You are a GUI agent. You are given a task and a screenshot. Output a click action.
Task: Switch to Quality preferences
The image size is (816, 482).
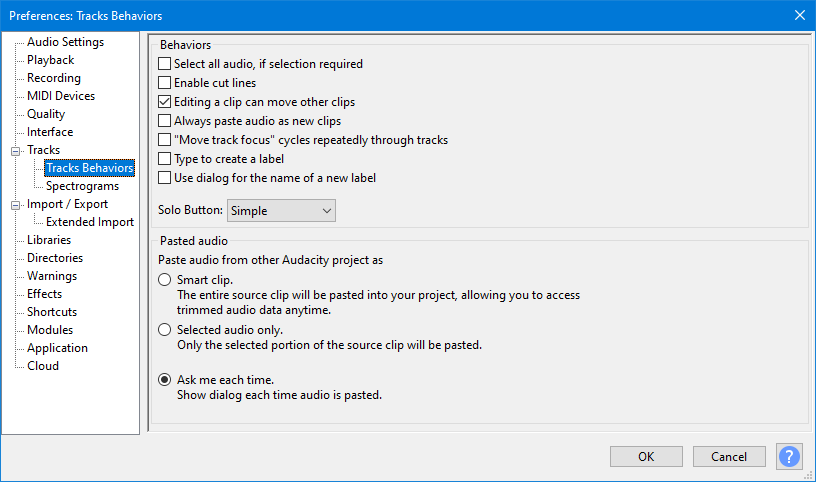click(x=46, y=113)
